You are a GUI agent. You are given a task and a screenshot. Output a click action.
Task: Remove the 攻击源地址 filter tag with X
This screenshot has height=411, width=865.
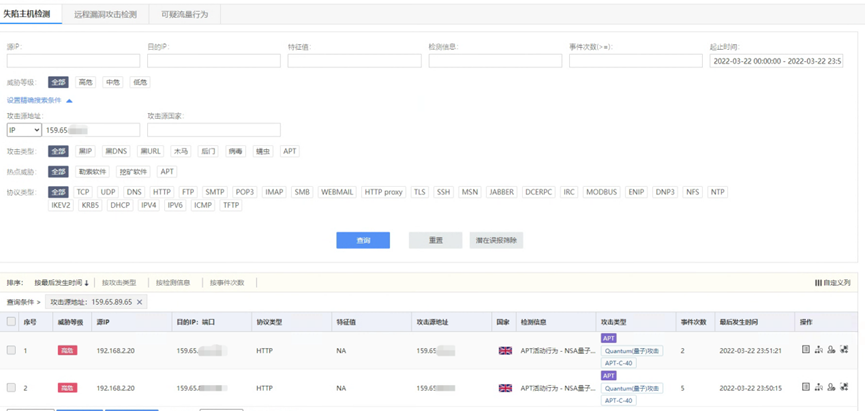click(x=140, y=301)
